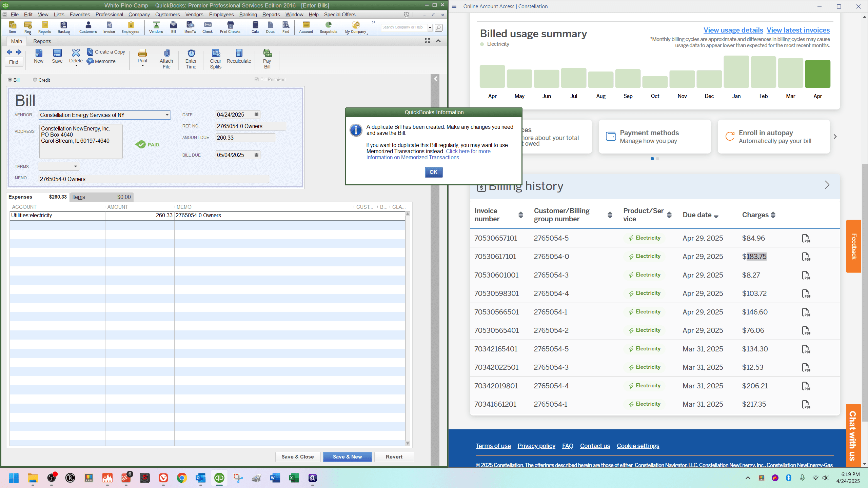The height and width of the screenshot is (488, 868).
Task: Click the Save & New button
Action: pyautogui.click(x=347, y=457)
